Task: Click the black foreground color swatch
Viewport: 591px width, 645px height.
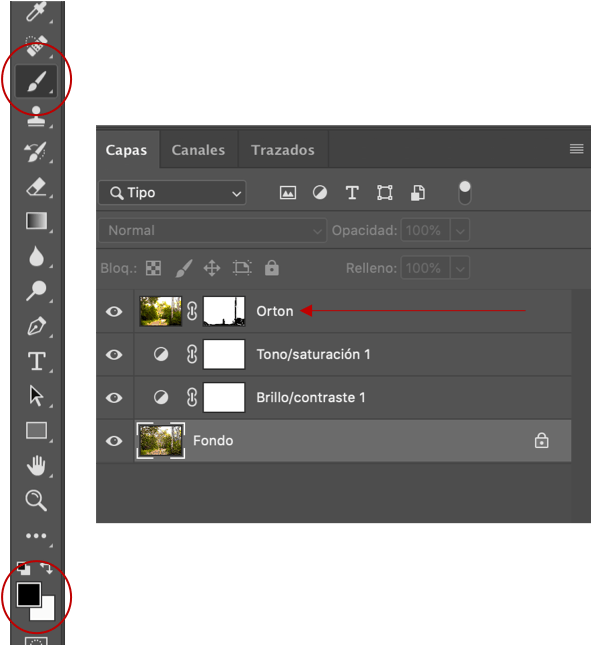Action: pos(29,594)
